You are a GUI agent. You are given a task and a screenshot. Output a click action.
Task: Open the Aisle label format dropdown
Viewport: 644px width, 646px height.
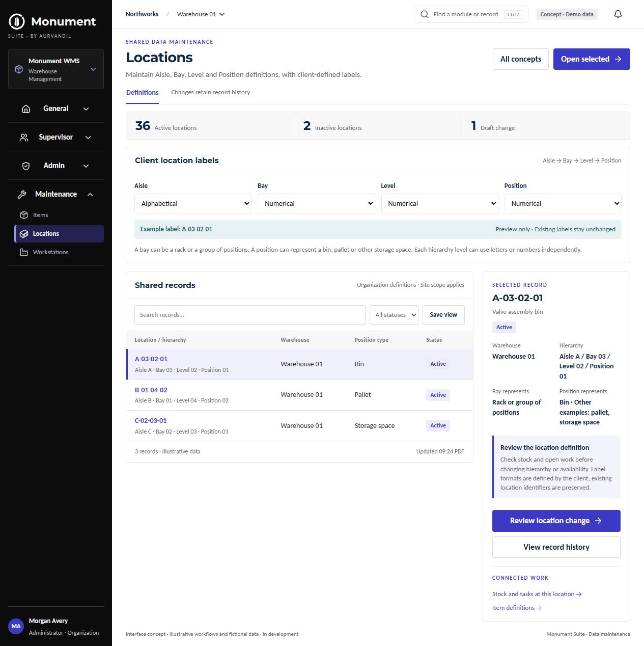click(193, 203)
